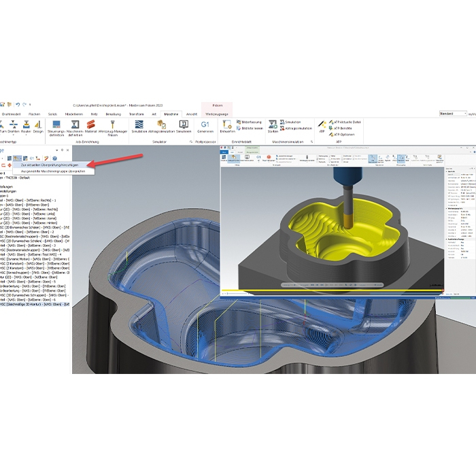Click Simulation in Maschinensimulation group
Viewport: 476px width, 476px height.
pyautogui.click(x=290, y=122)
